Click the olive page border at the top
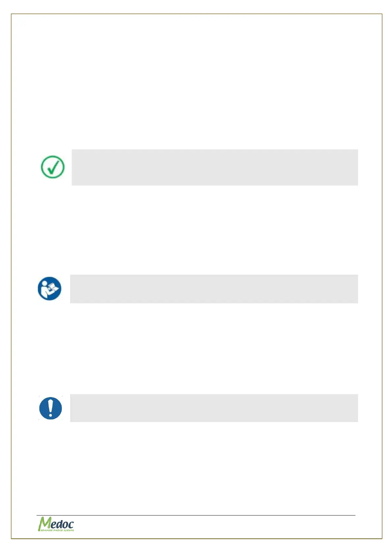This screenshot has height=554, width=392. (196, 14)
